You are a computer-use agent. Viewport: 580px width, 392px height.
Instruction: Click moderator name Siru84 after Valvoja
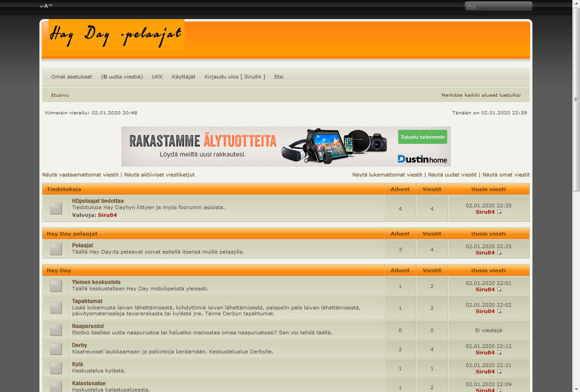(107, 215)
